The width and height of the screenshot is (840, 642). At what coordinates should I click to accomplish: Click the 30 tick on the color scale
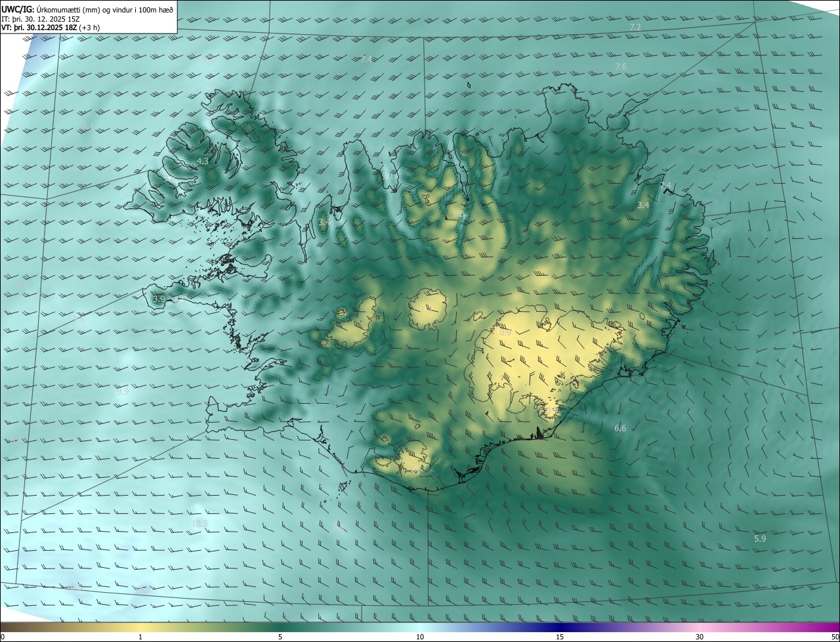pos(700,637)
